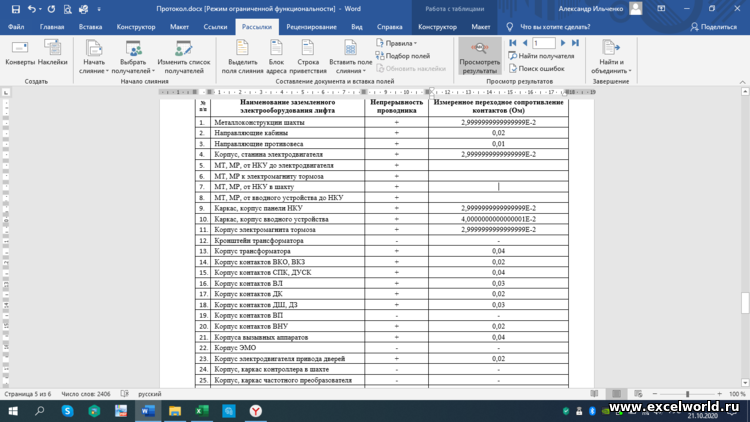Open Конверты (Envelopes) tool
750x422 pixels.
coord(20,53)
